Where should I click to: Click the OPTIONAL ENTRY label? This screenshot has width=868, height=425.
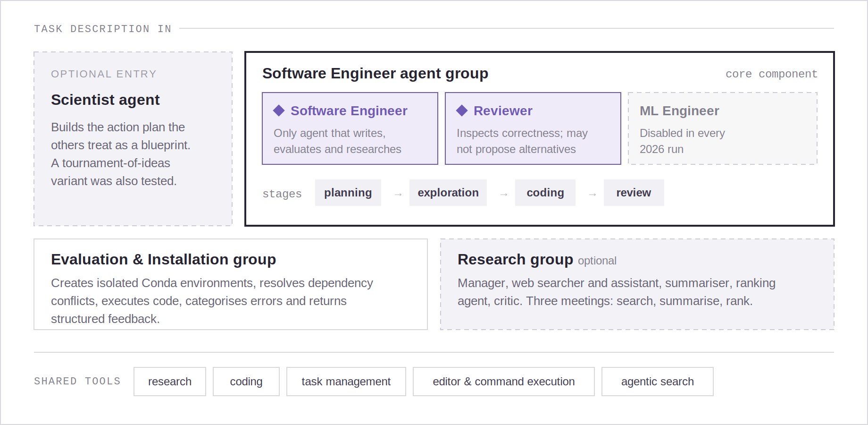(104, 74)
